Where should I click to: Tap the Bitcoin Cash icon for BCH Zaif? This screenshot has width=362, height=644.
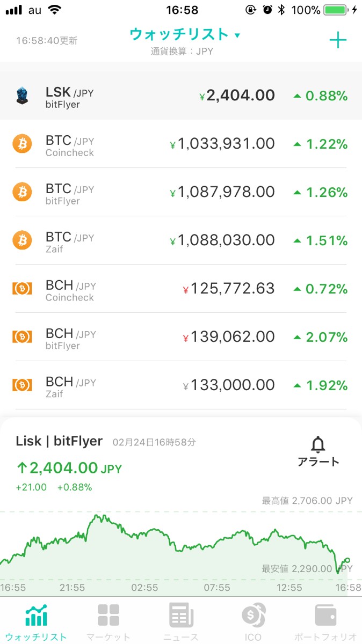22,385
